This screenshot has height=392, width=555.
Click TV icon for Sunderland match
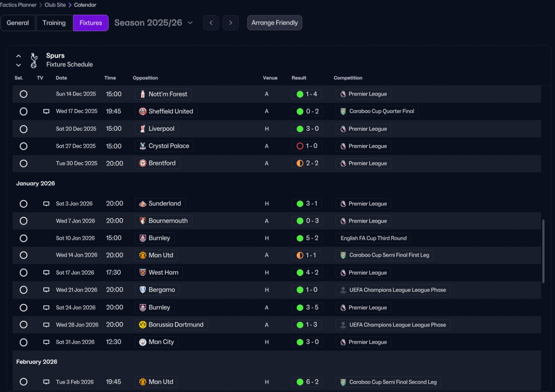coord(46,204)
